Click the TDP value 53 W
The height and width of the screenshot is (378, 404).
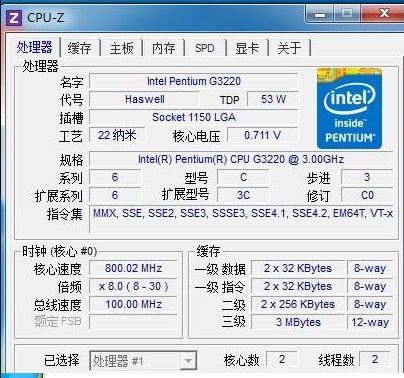(x=273, y=99)
